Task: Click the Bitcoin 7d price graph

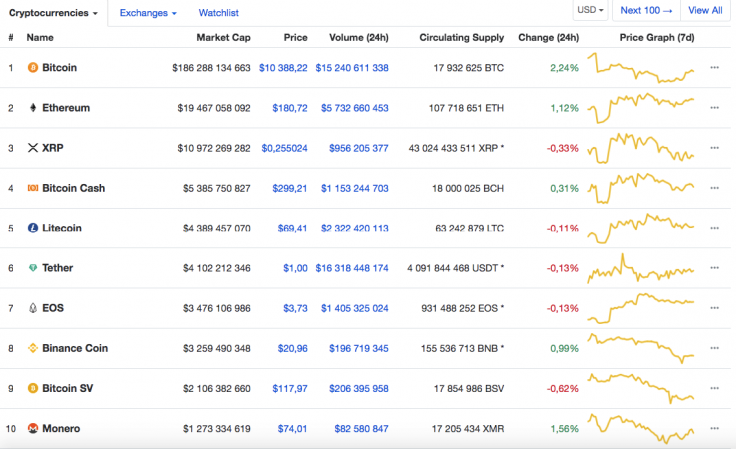Action: (641, 68)
